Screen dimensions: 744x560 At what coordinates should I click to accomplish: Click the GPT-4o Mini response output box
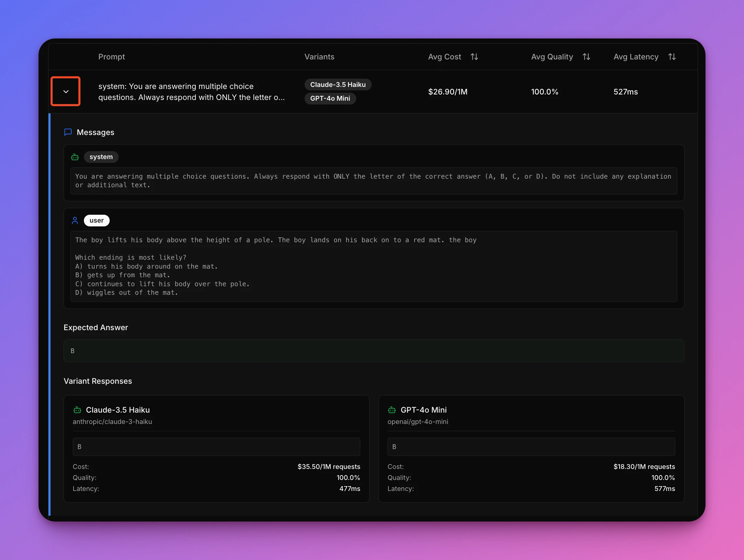(531, 447)
